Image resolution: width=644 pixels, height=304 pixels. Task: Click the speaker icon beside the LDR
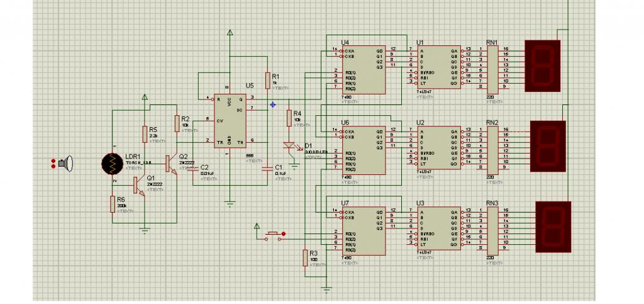pos(65,164)
